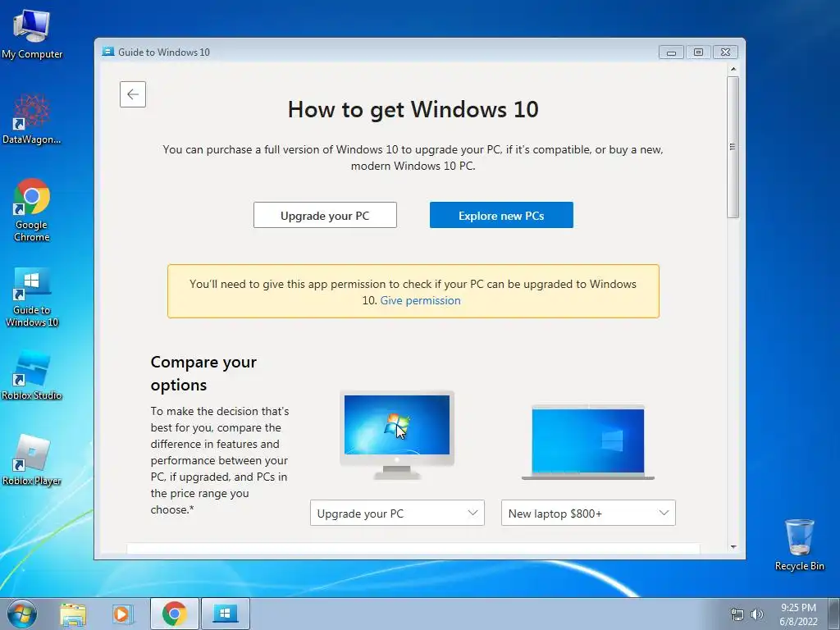Click the scroll up arrow in the guide window
Image resolution: width=840 pixels, height=630 pixels.
tap(733, 69)
